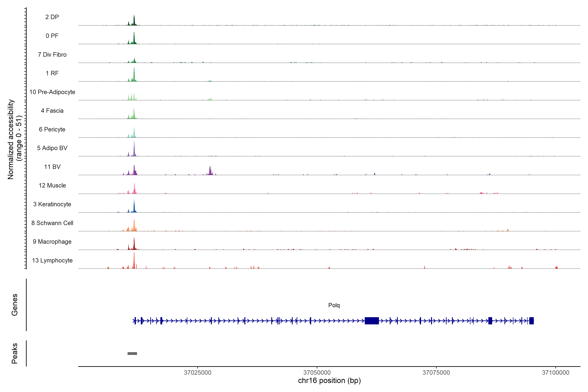Click the 6 Pericyte track label
Viewport: 588px width, 392px height.
click(52, 130)
